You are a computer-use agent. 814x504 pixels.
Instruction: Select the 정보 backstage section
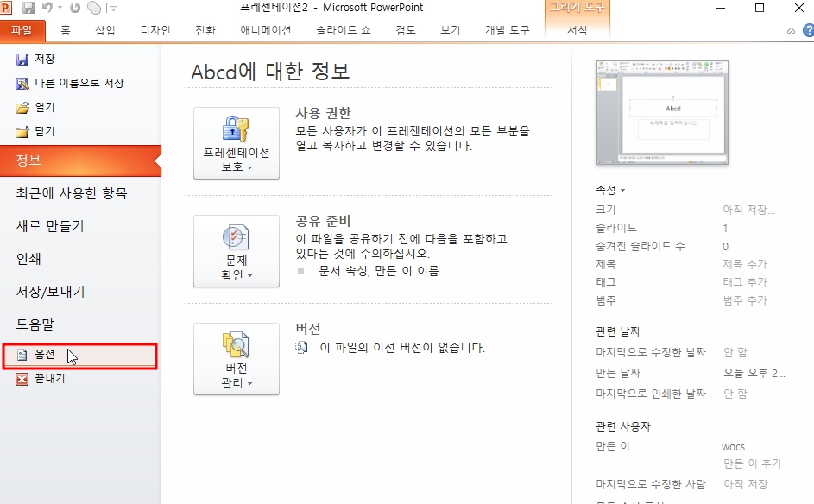[80, 161]
